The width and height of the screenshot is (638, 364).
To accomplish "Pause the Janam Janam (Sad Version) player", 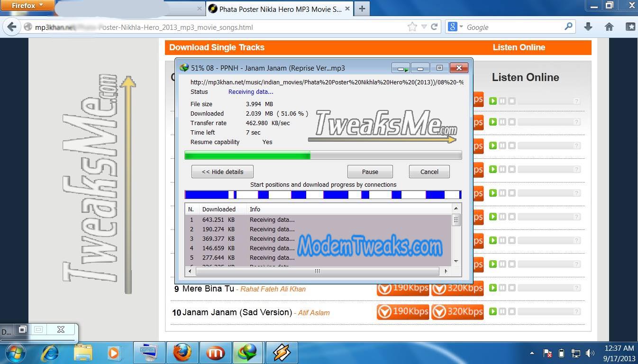I will coord(502,311).
